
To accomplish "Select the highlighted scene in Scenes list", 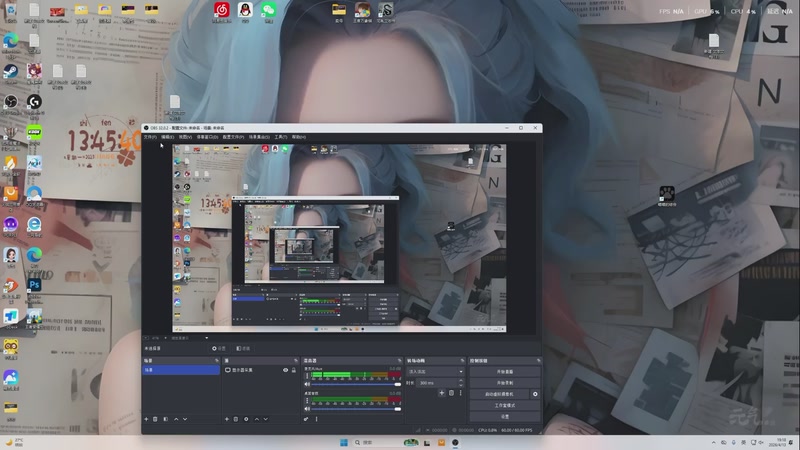I will tap(181, 370).
